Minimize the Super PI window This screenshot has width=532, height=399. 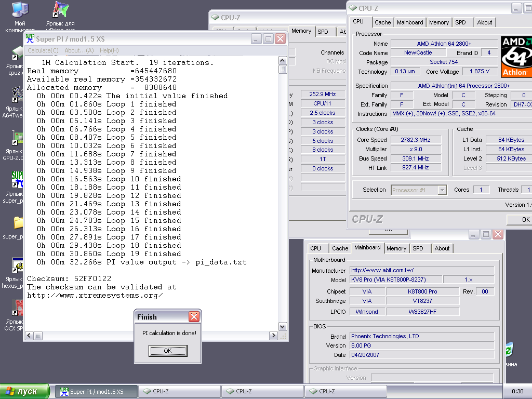click(x=256, y=38)
